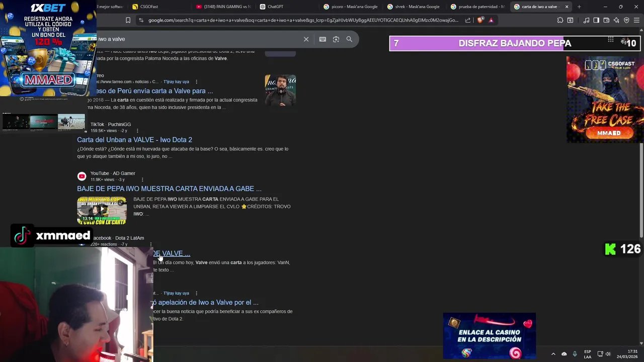Open result 'Carta del Unban a VALVE - Iwo Dota 2'
The height and width of the screenshot is (362, 644).
tap(134, 140)
